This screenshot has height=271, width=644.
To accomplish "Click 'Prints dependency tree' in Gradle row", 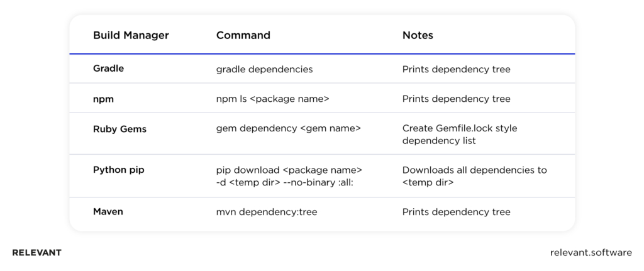I will (457, 69).
